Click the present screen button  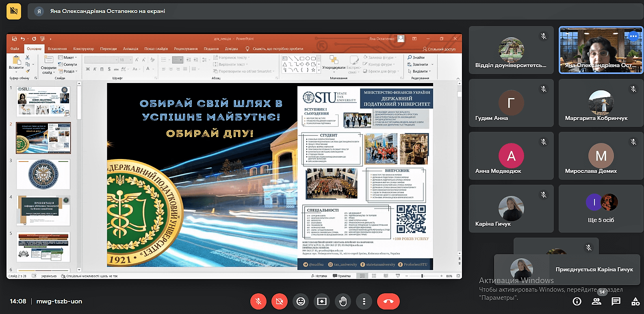tap(322, 301)
